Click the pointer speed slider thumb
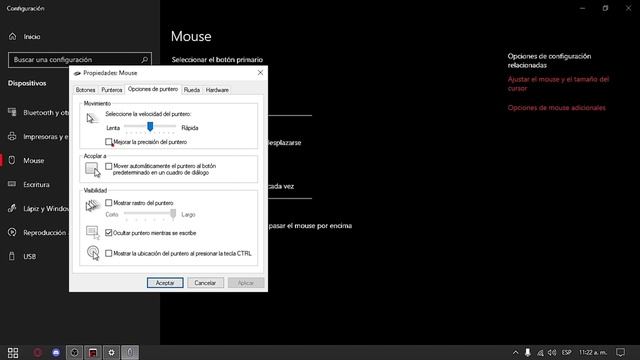 click(150, 127)
